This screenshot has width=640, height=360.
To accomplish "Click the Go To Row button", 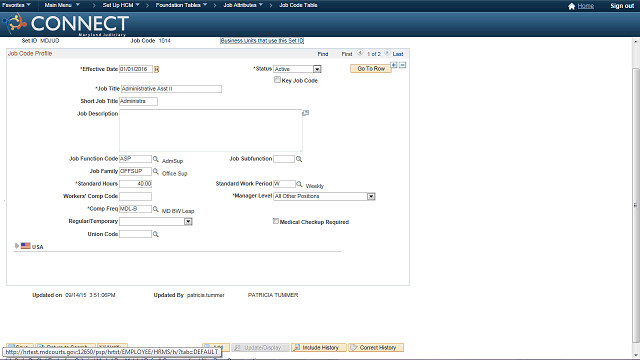I will coord(371,69).
